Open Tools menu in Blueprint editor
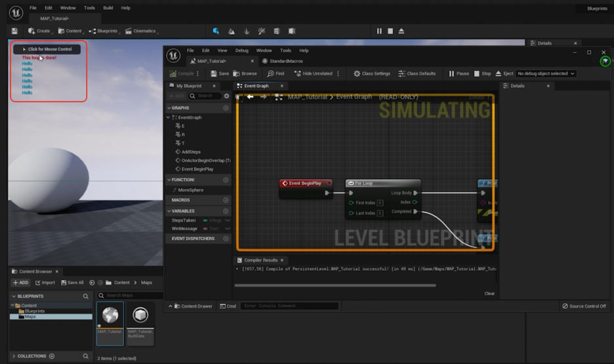 coord(285,51)
